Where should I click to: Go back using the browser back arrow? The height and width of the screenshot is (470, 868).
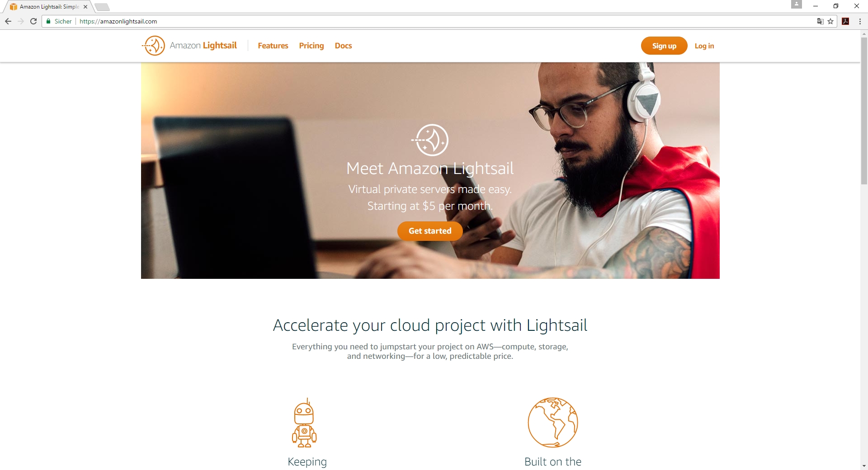click(x=8, y=21)
